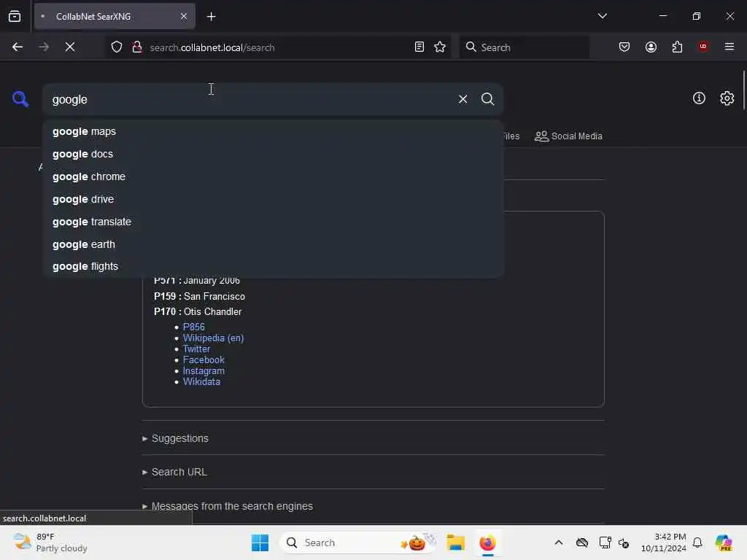Open the Instagram link

204,371
